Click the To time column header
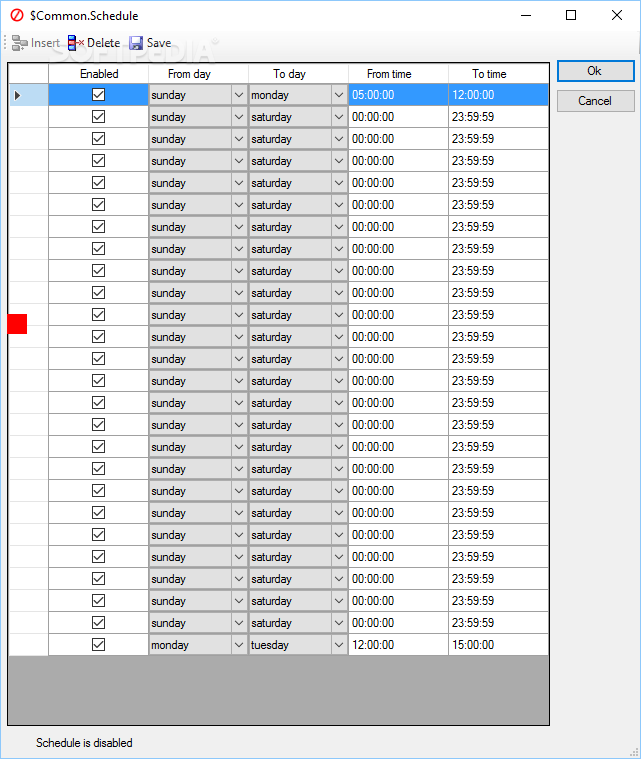 [x=498, y=74]
